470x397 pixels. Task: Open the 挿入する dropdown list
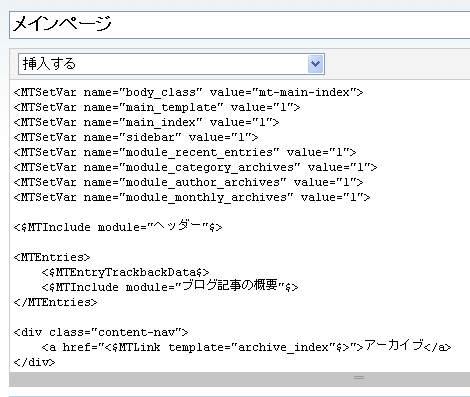click(171, 64)
